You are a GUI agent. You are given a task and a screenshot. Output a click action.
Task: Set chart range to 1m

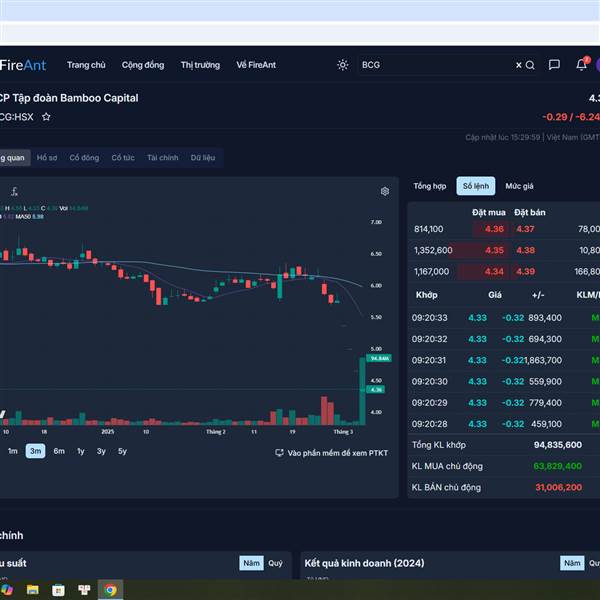[13, 451]
